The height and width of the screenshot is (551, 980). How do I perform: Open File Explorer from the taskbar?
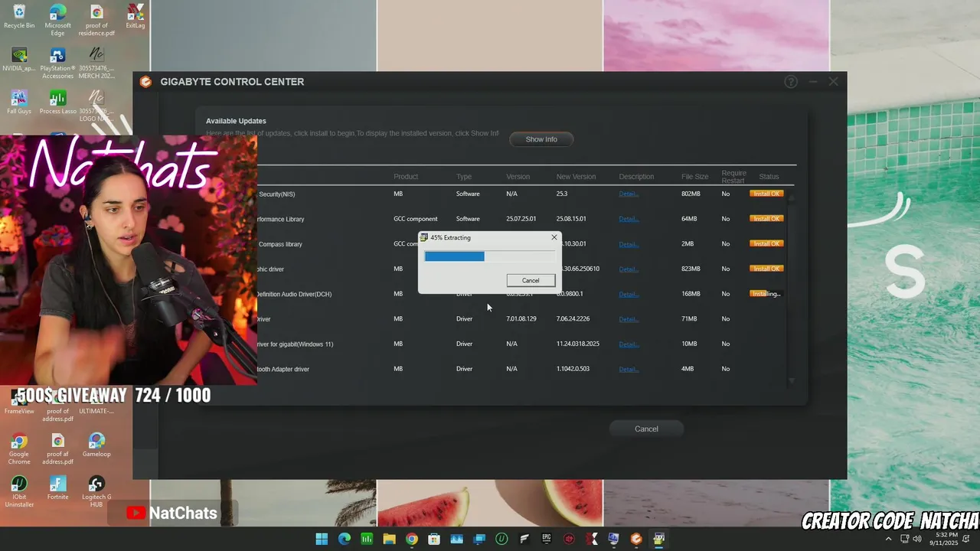click(x=389, y=539)
